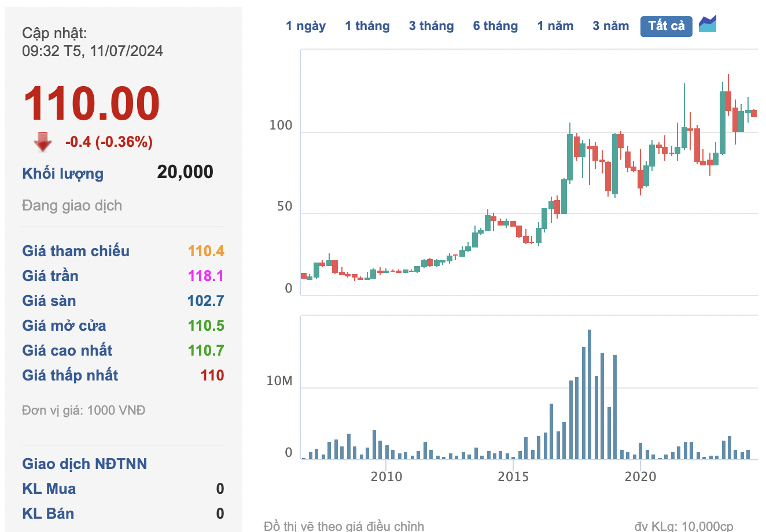766x532 pixels.
Task: Click the lowest price value 110
Action: [x=212, y=375]
